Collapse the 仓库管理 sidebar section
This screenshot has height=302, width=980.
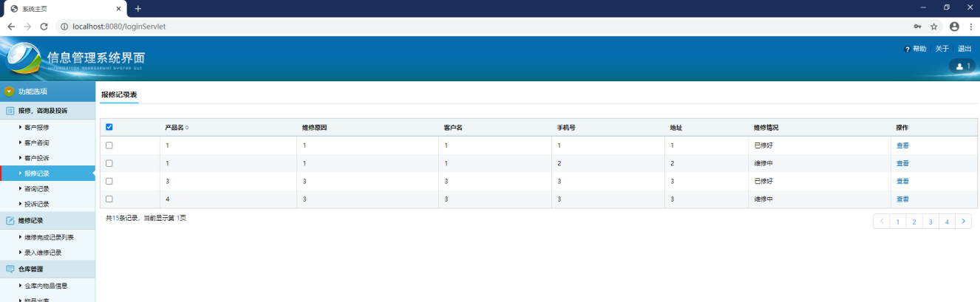tap(48, 269)
